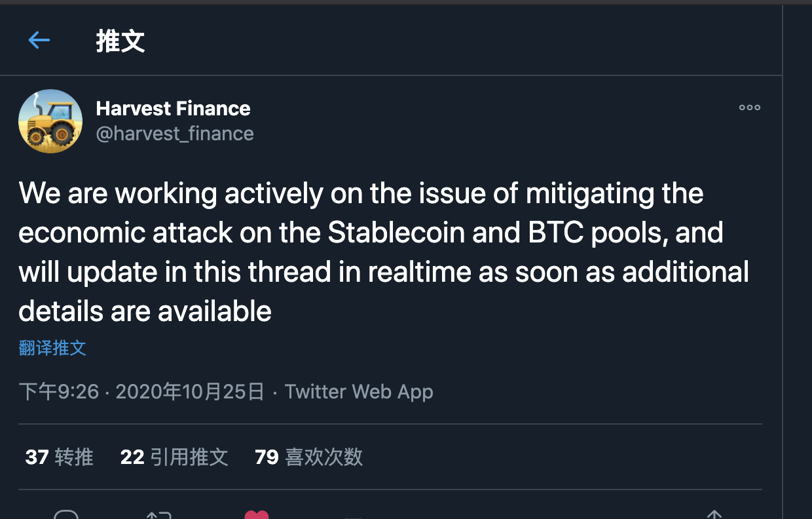Image resolution: width=812 pixels, height=519 pixels.
Task: Click the retweet arrows icon
Action: 159,515
